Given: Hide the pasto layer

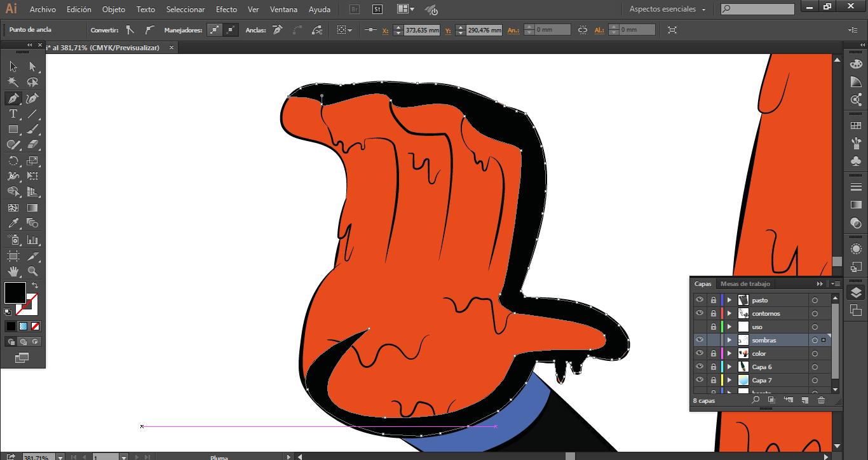Looking at the screenshot, I should click(x=700, y=300).
